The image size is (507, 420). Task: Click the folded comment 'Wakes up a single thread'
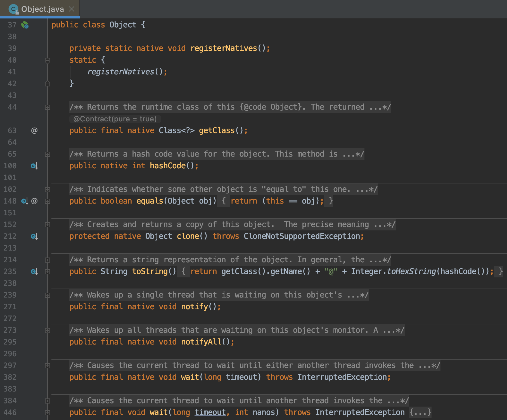(x=219, y=295)
